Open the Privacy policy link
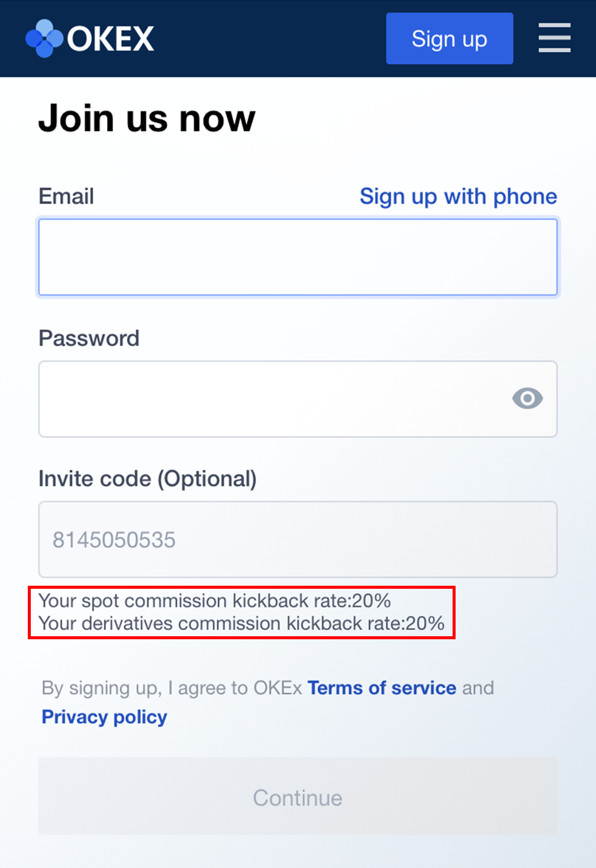The width and height of the screenshot is (596, 868). 104,717
